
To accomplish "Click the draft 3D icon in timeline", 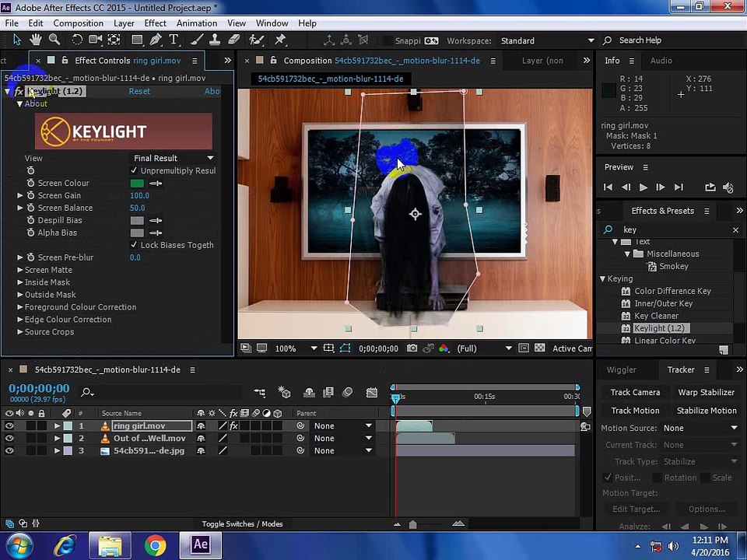I will pyautogui.click(x=285, y=392).
